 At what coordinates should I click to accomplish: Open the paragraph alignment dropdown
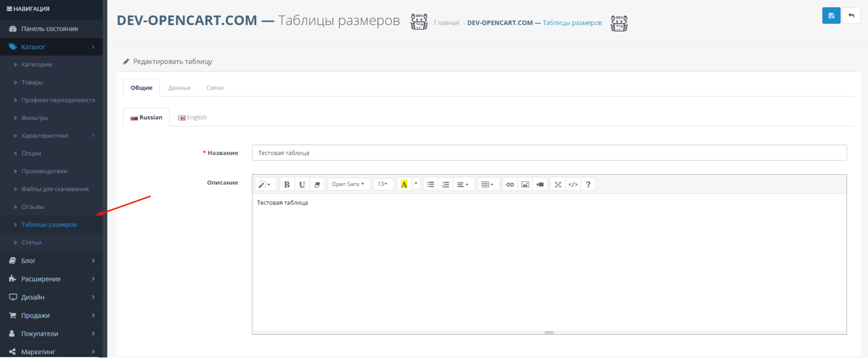pos(463,184)
